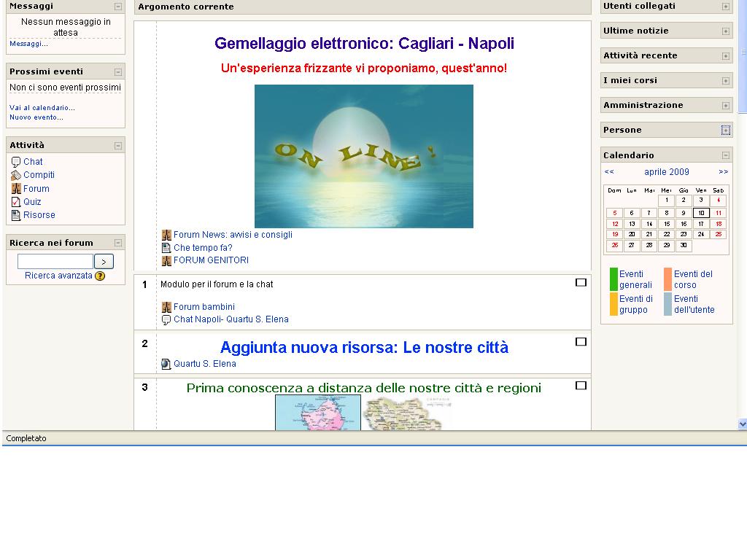Expand the Utenti collegati block
The width and height of the screenshot is (747, 560).
(726, 7)
